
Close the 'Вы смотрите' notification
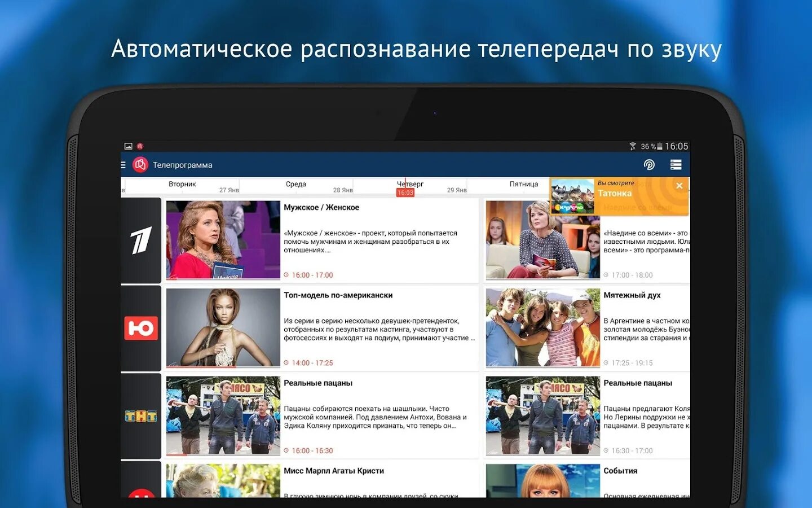(679, 186)
